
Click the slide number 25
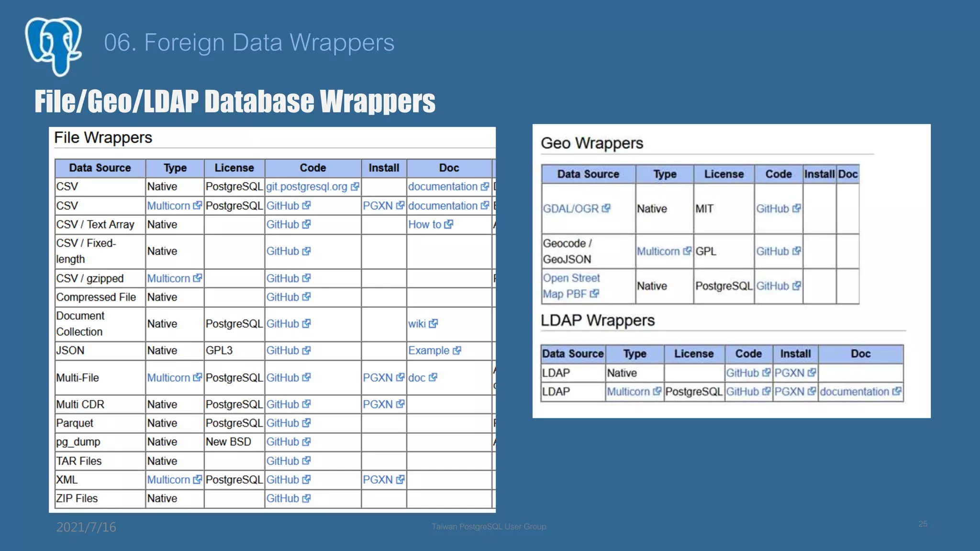[x=923, y=524]
